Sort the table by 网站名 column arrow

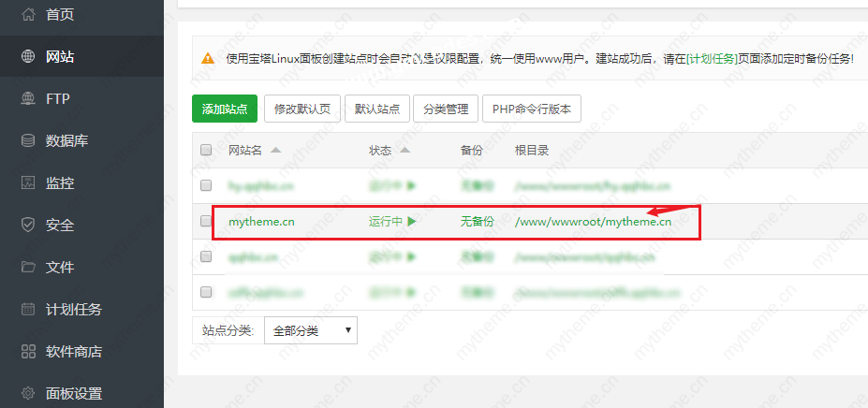tap(273, 150)
